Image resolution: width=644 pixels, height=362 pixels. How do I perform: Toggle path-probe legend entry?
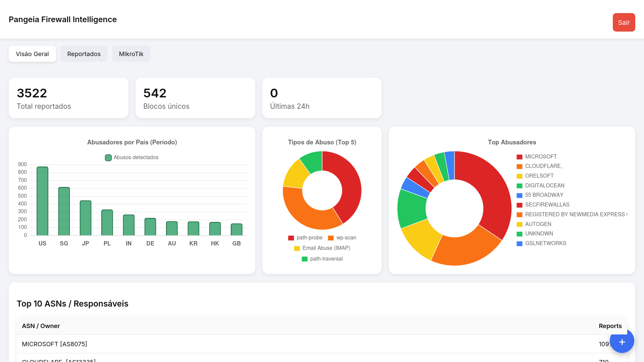click(x=305, y=238)
